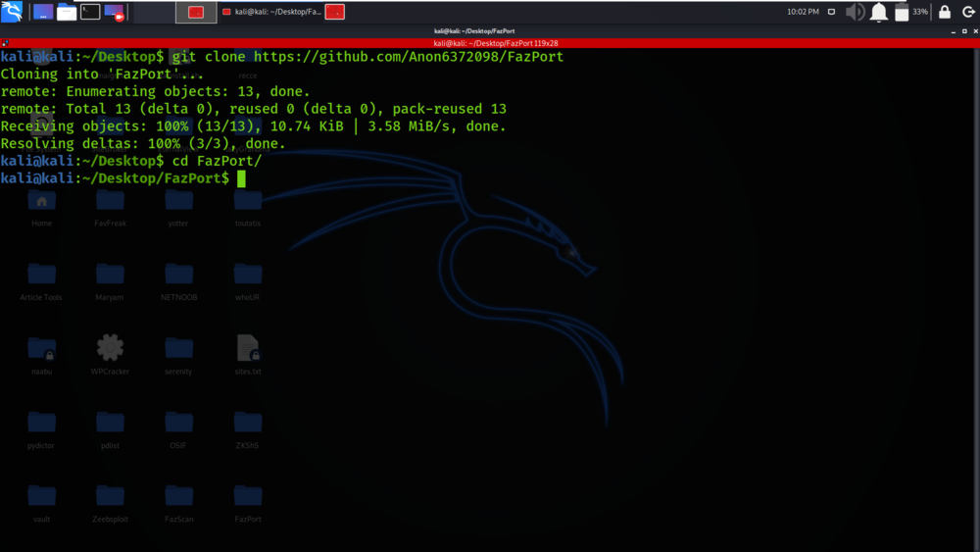
Task: Click the "Resolving deltas: 100% (3/3)" line
Action: [143, 144]
